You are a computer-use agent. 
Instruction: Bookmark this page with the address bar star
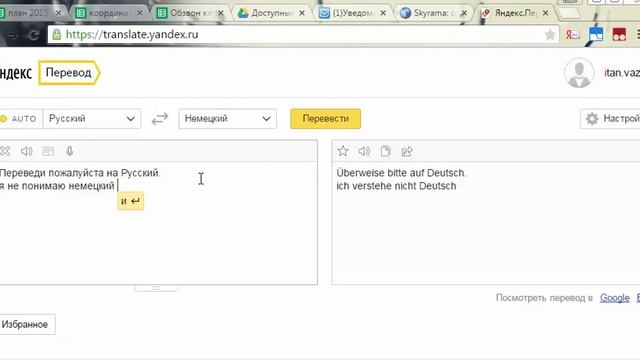(550, 35)
